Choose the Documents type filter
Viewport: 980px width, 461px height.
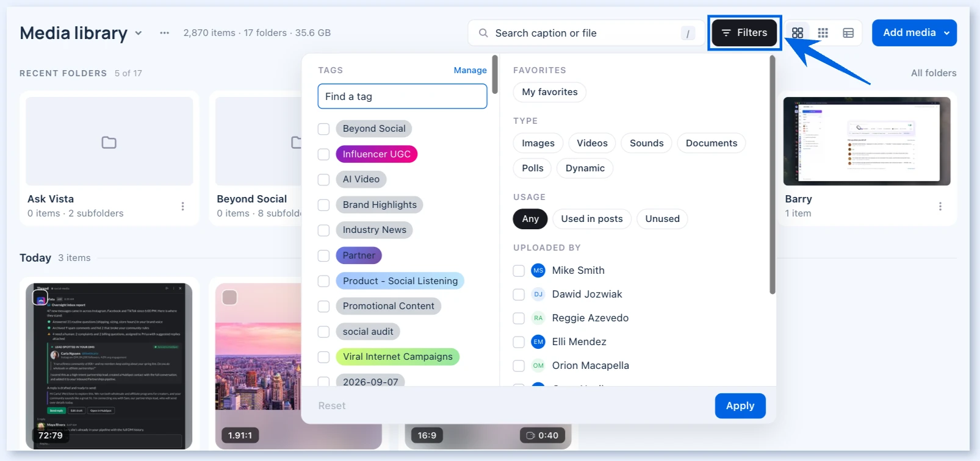point(712,143)
